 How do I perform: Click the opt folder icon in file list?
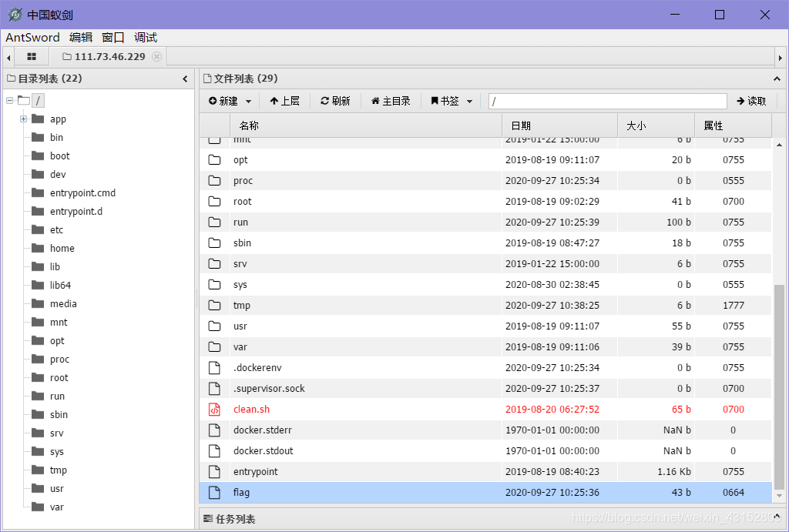(214, 160)
